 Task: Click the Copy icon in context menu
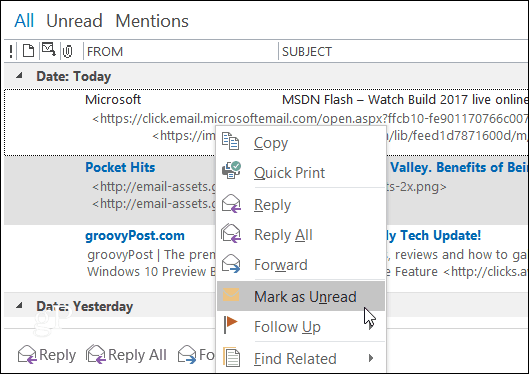tap(230, 142)
